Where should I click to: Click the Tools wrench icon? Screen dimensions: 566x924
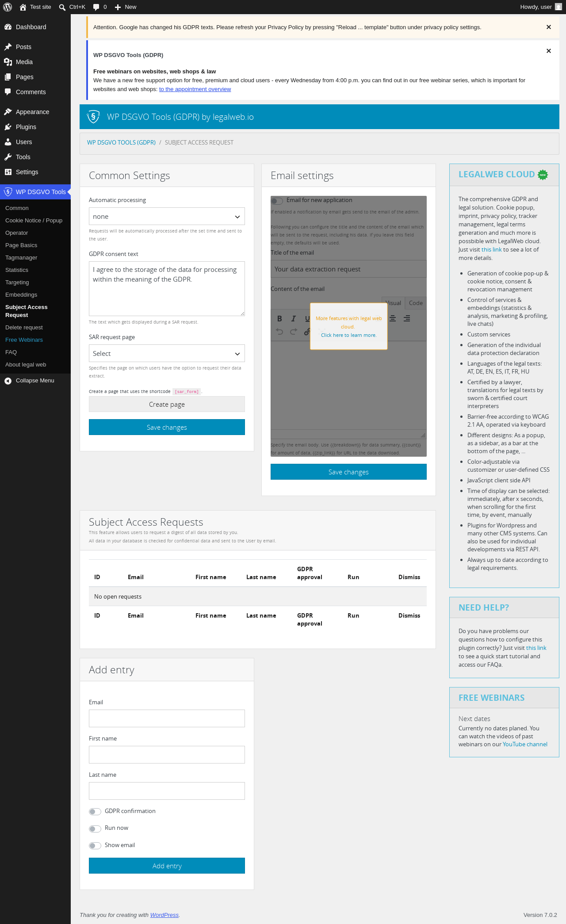pos(8,157)
